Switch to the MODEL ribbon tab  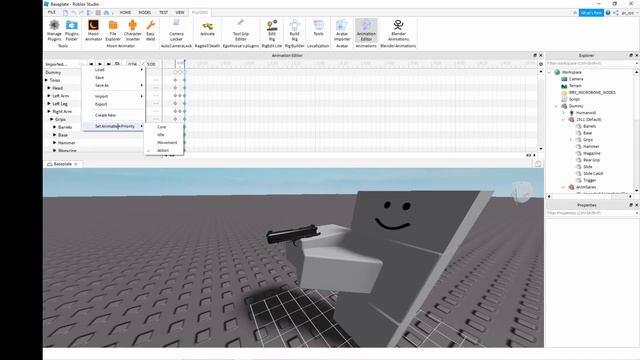point(145,13)
